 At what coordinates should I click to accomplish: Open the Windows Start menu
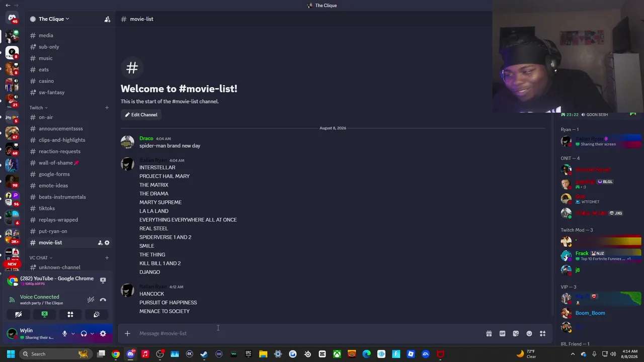pyautogui.click(x=11, y=354)
